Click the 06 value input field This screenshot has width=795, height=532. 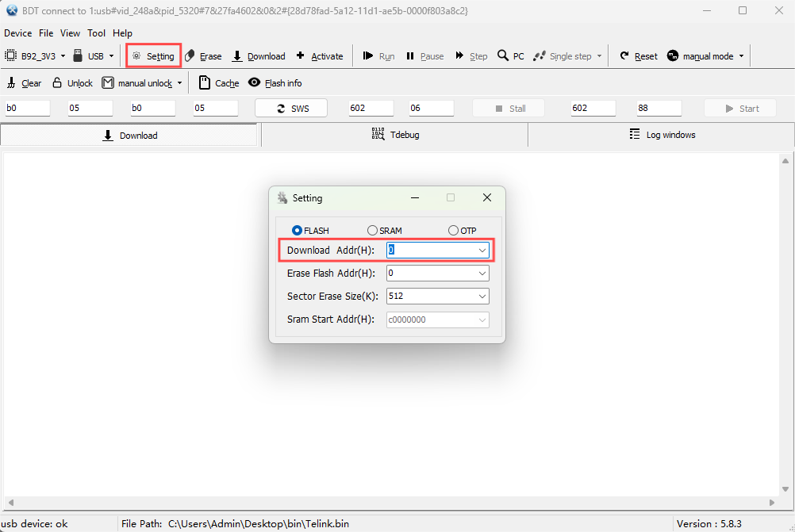tap(432, 108)
